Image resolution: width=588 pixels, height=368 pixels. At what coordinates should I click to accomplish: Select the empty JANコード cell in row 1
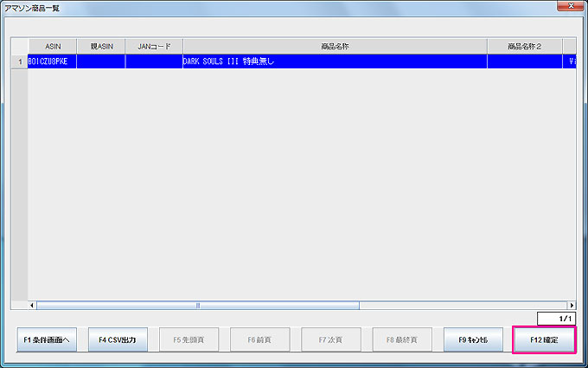[x=154, y=61]
